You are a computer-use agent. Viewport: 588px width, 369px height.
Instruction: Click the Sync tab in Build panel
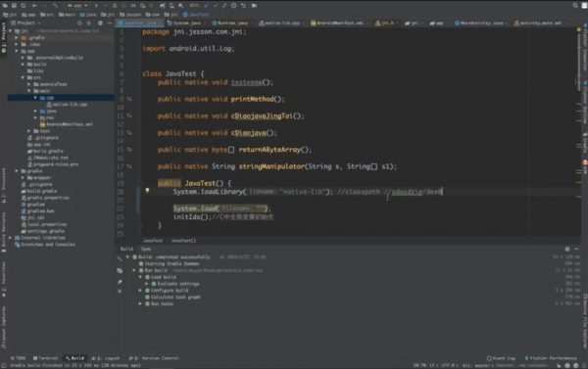coord(146,249)
